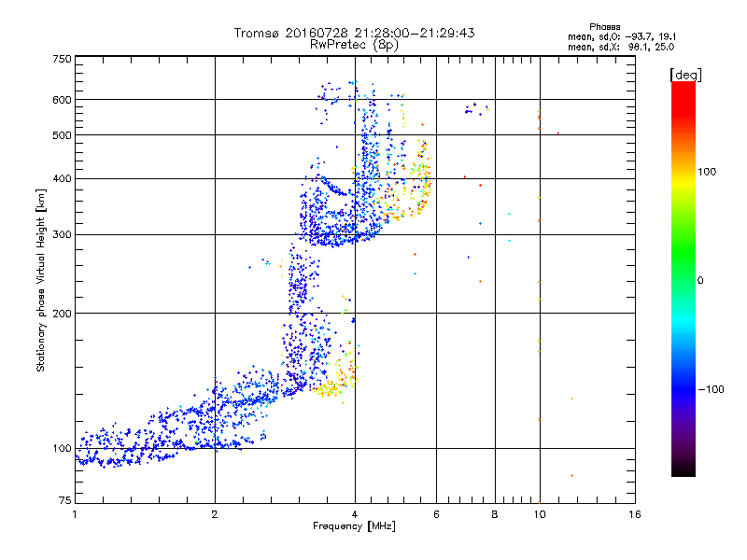Click the 'mean, sd,X: 98.1, 25.0' line
This screenshot has height=560, width=747.
pyautogui.click(x=621, y=47)
